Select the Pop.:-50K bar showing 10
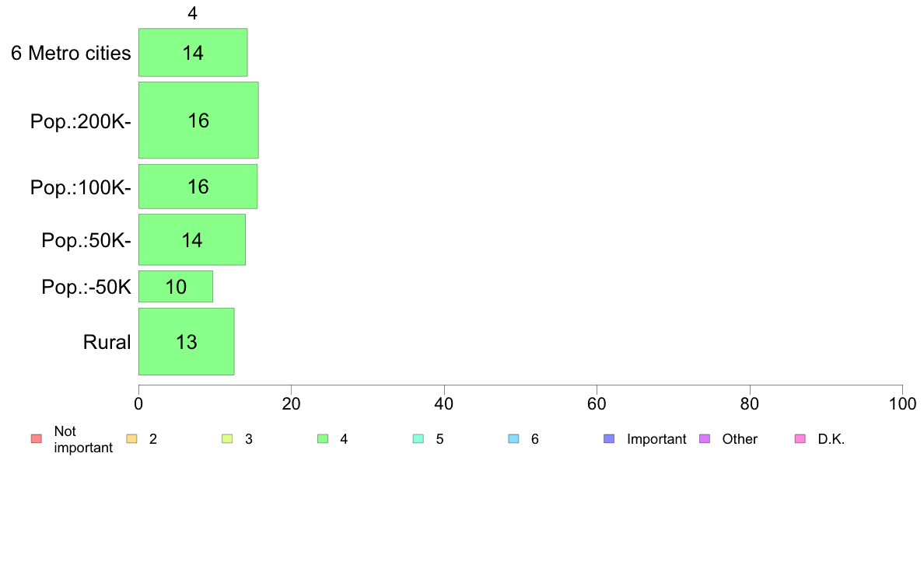This screenshot has height=572, width=924. [x=176, y=287]
